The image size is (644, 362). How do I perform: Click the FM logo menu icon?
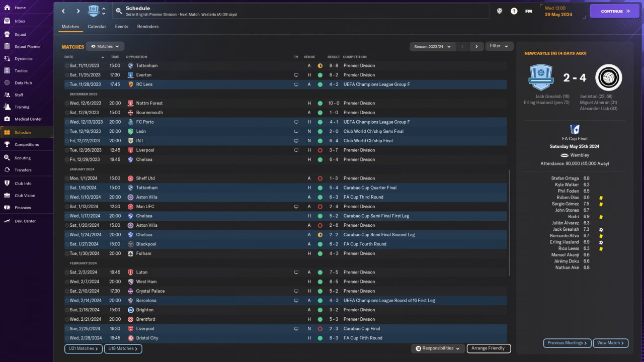(529, 11)
